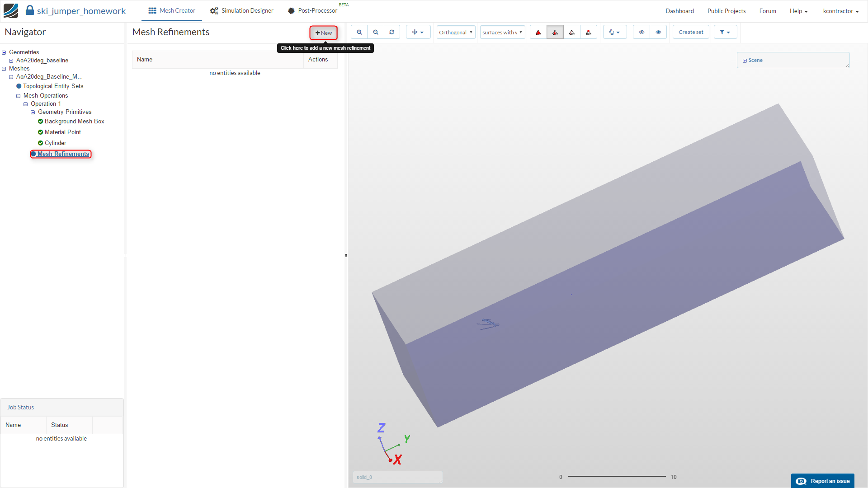868x488 pixels.
Task: Open the surfaces render mode dropdown
Action: coord(502,32)
